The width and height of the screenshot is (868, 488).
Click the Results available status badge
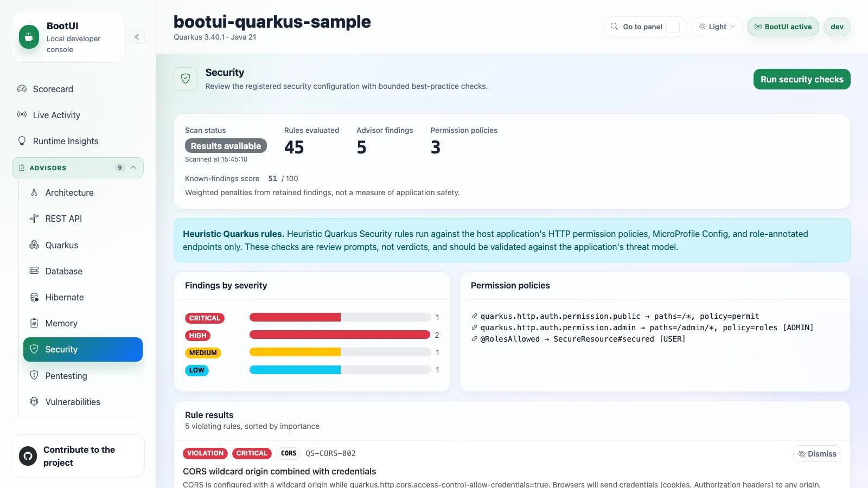pyautogui.click(x=226, y=146)
